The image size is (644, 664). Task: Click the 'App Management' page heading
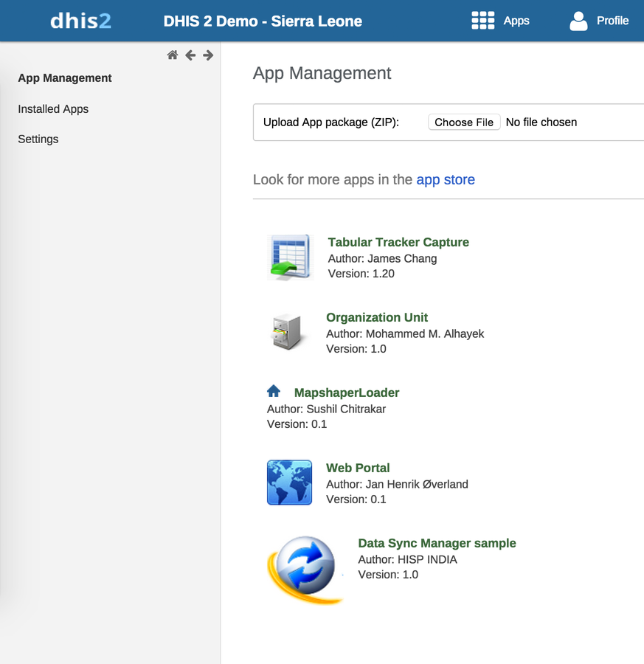[x=322, y=73]
